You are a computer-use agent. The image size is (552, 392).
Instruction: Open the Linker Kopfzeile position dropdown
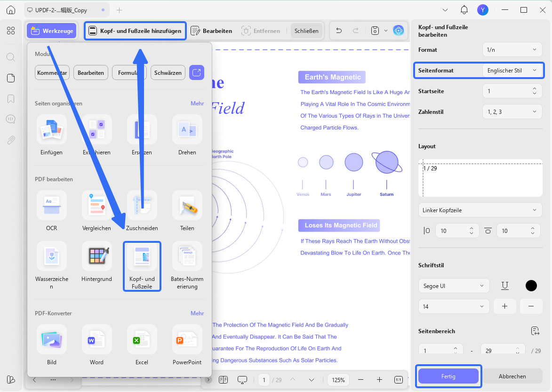coord(480,210)
